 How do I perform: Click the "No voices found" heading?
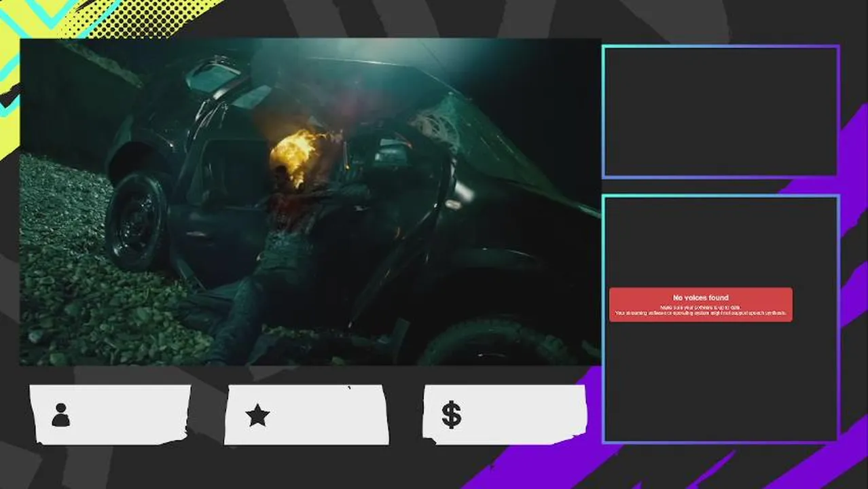700,297
